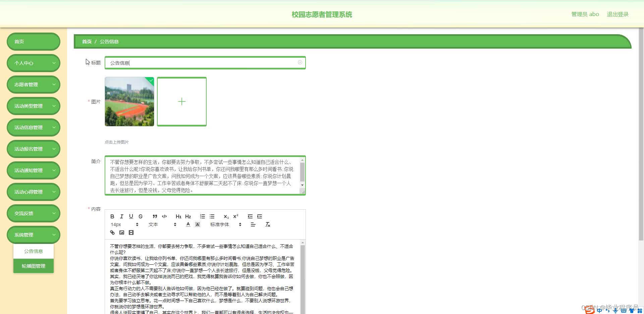This screenshot has height=314, width=644.
Task: Click inside the rich text content area
Action: pos(202,277)
